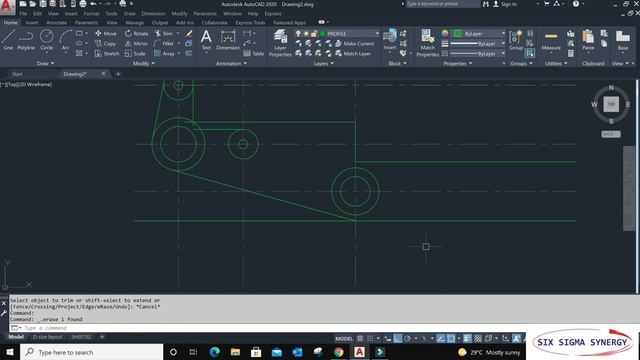Expand the Layers panel
The height and width of the screenshot is (360, 640).
click(x=324, y=63)
